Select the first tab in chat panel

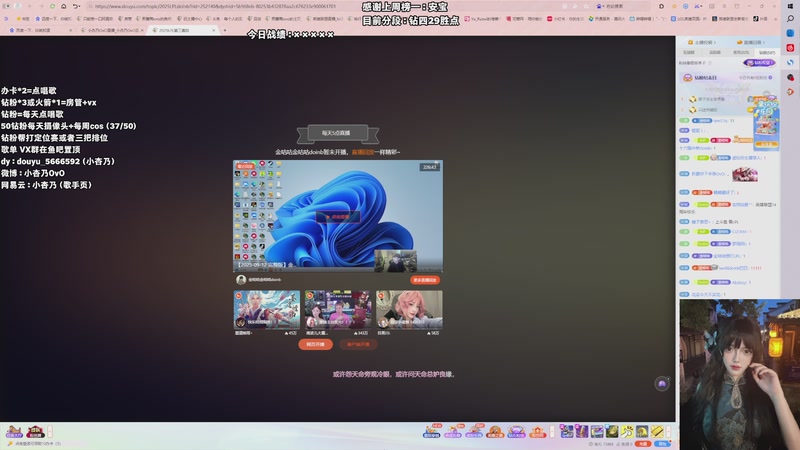pyautogui.click(x=689, y=53)
